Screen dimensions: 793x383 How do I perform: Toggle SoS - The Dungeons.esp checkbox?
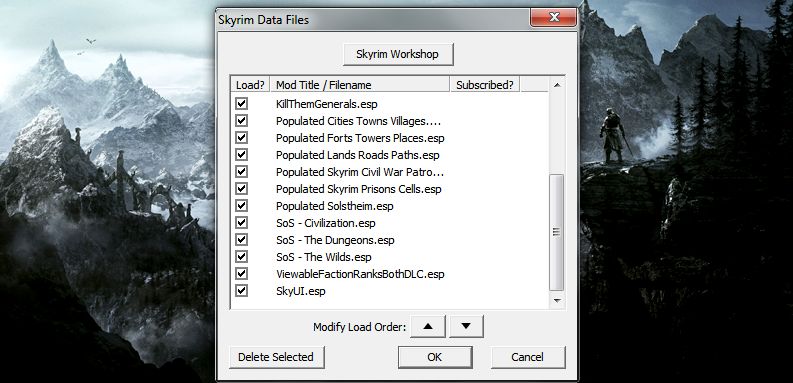pos(241,240)
